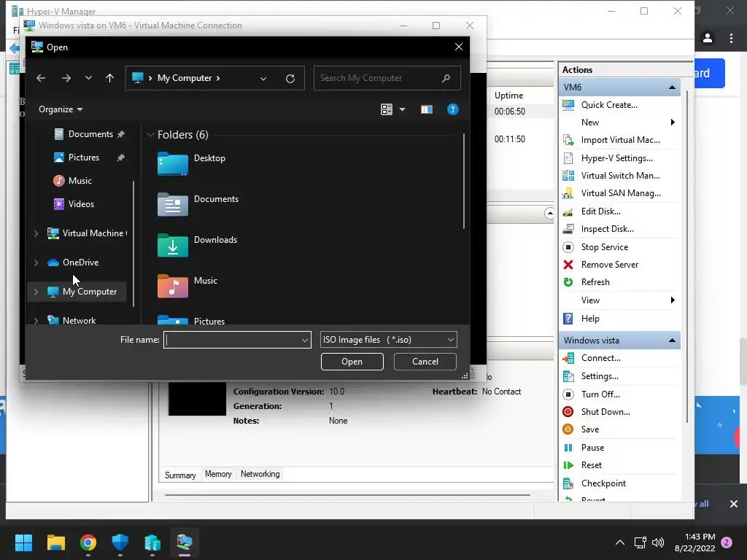Open the Organize menu
The image size is (747, 560).
tap(61, 109)
